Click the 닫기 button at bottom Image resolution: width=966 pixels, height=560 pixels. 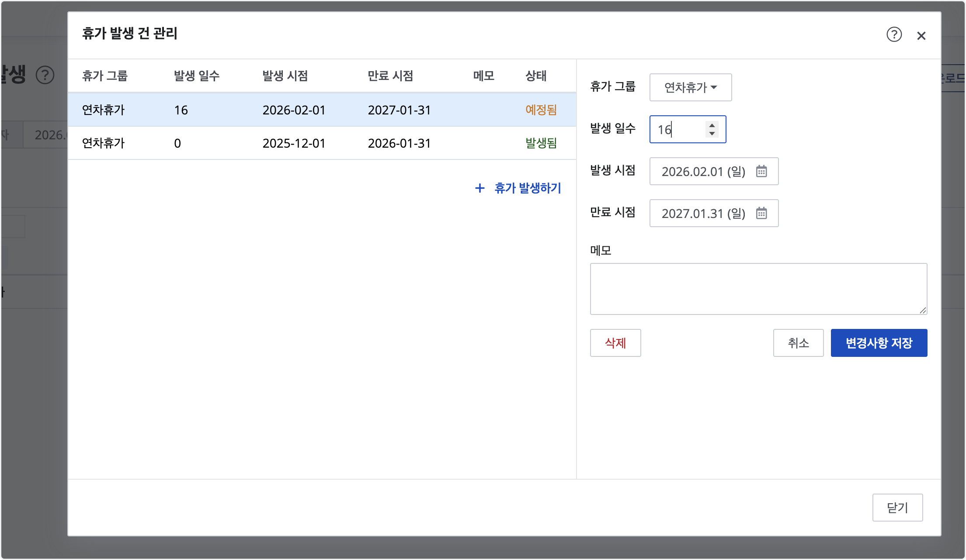(897, 508)
